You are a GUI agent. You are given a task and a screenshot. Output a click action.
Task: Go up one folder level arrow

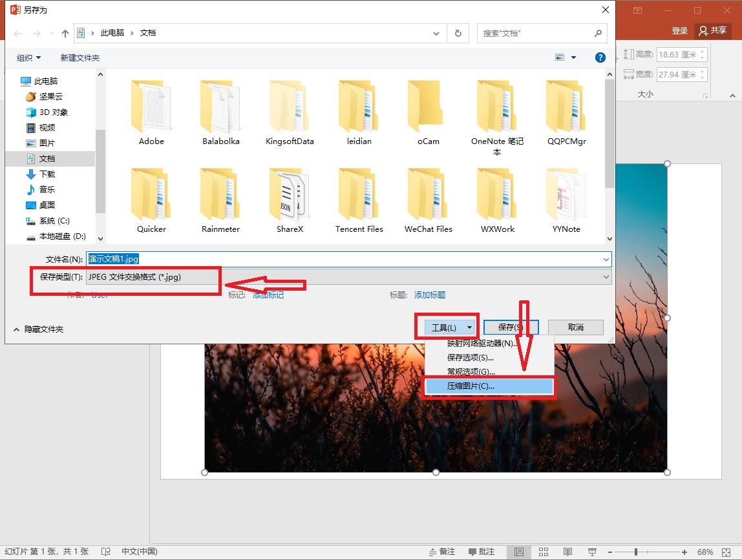coord(65,33)
